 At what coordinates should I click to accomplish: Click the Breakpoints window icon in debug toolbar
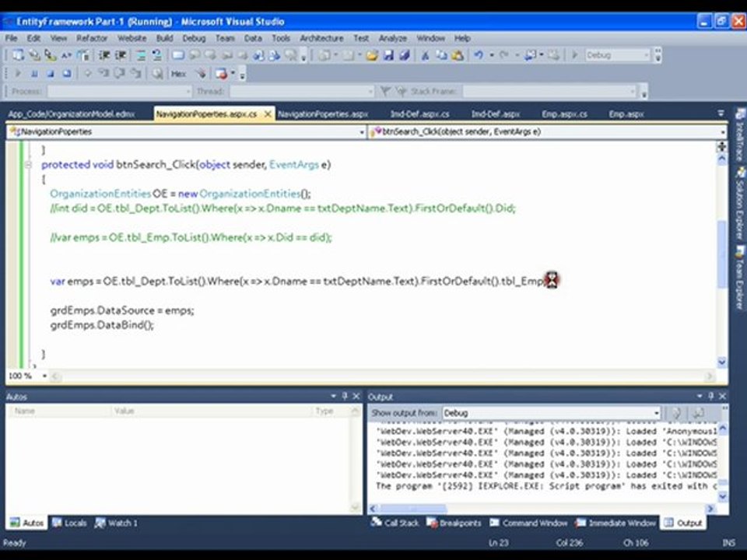[220, 73]
